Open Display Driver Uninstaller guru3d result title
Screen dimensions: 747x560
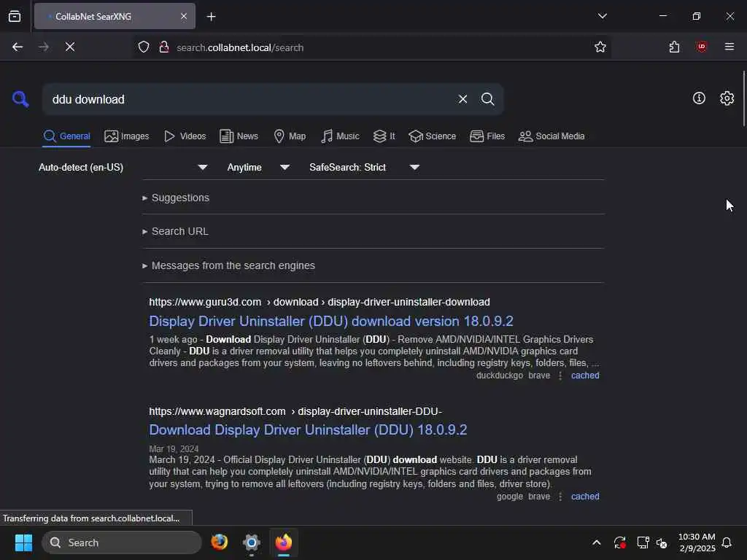click(x=331, y=321)
